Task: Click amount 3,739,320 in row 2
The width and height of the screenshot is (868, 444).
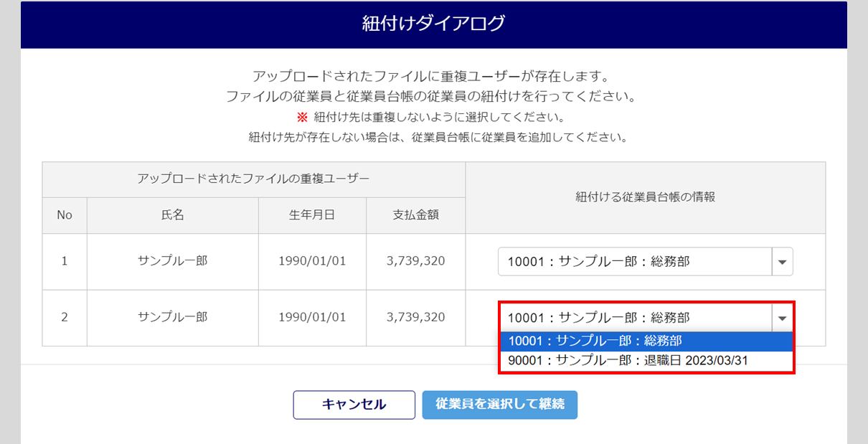Action: pyautogui.click(x=415, y=317)
